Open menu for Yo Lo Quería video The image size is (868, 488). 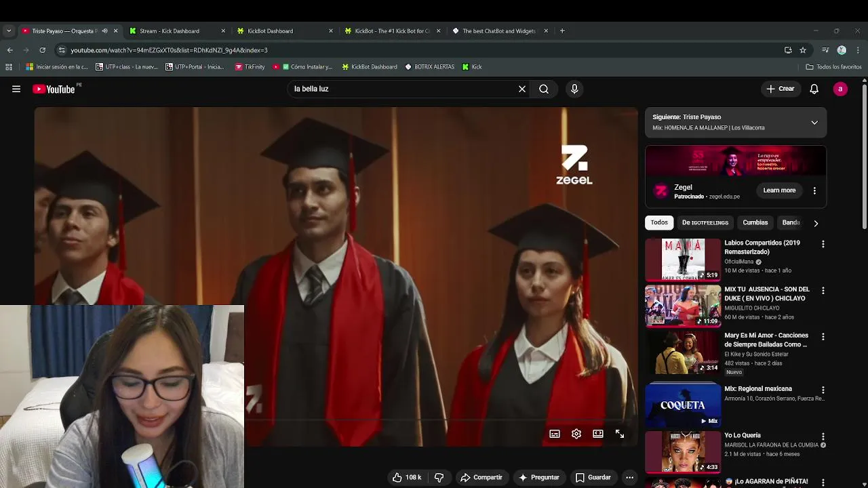823,436
